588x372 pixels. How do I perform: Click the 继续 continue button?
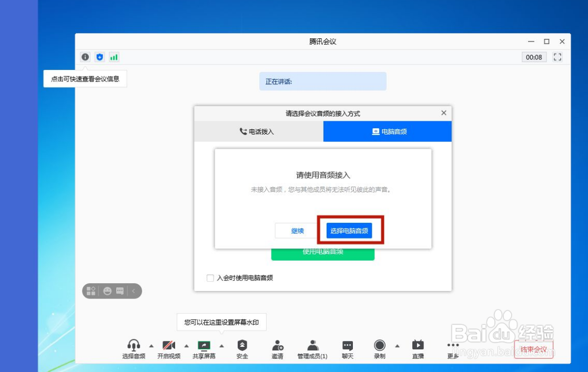tap(297, 231)
